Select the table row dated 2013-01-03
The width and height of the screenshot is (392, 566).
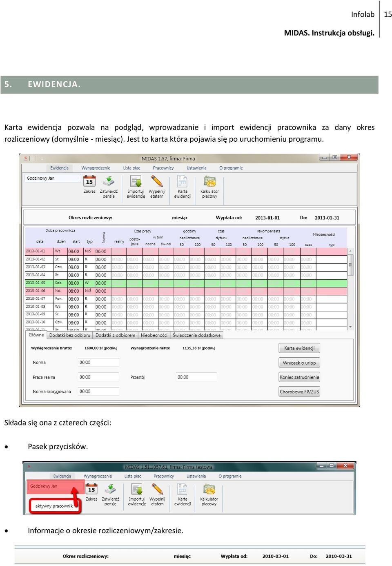point(186,267)
